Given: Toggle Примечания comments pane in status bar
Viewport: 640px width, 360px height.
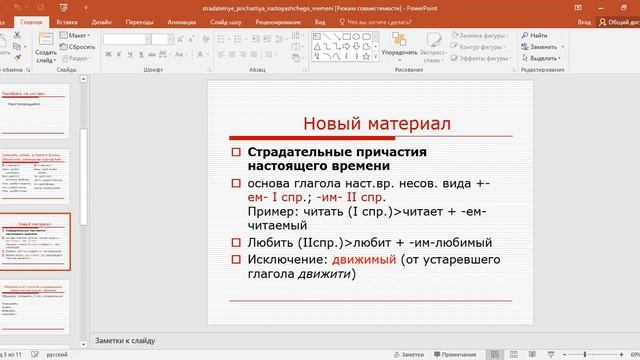Looking at the screenshot, I should click(x=455, y=355).
